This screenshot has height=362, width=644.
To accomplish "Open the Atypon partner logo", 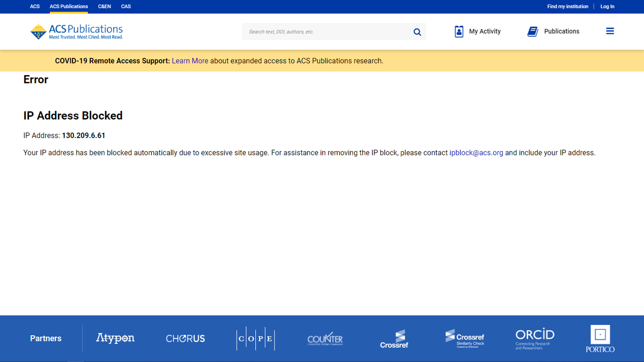I will tap(115, 338).
